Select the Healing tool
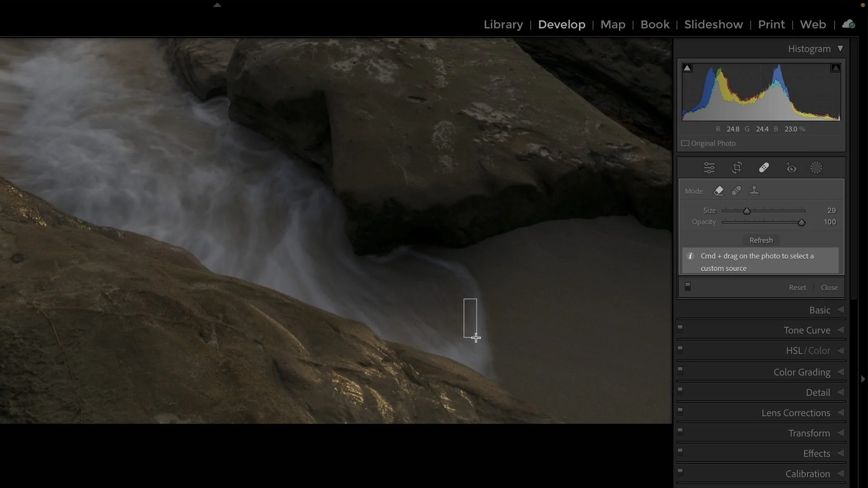The height and width of the screenshot is (488, 868). click(x=764, y=168)
